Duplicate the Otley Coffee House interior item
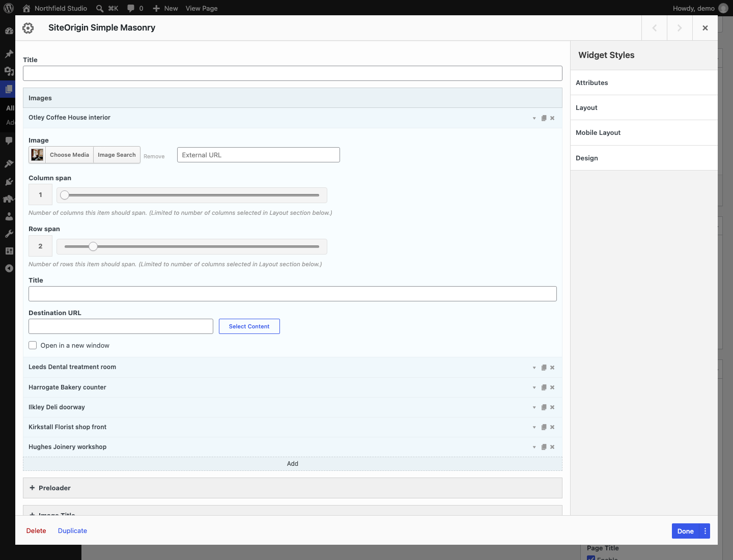This screenshot has height=560, width=733. 544,118
